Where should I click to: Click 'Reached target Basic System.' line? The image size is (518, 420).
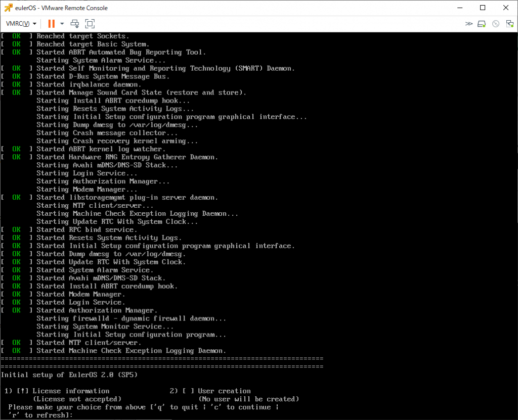[93, 44]
